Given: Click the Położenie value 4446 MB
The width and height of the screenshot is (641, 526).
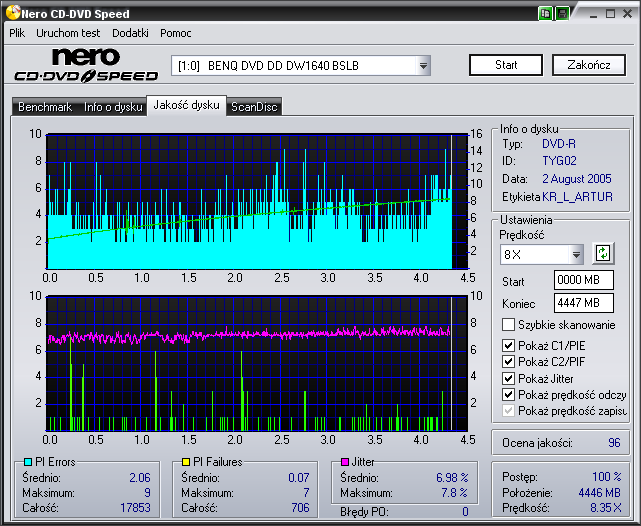Looking at the screenshot, I should [599, 493].
